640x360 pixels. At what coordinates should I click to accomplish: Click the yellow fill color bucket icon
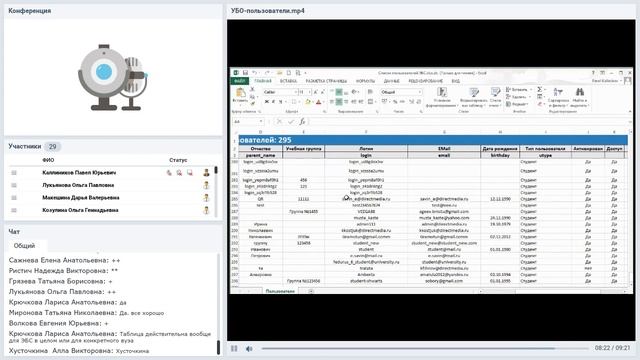tap(308, 102)
